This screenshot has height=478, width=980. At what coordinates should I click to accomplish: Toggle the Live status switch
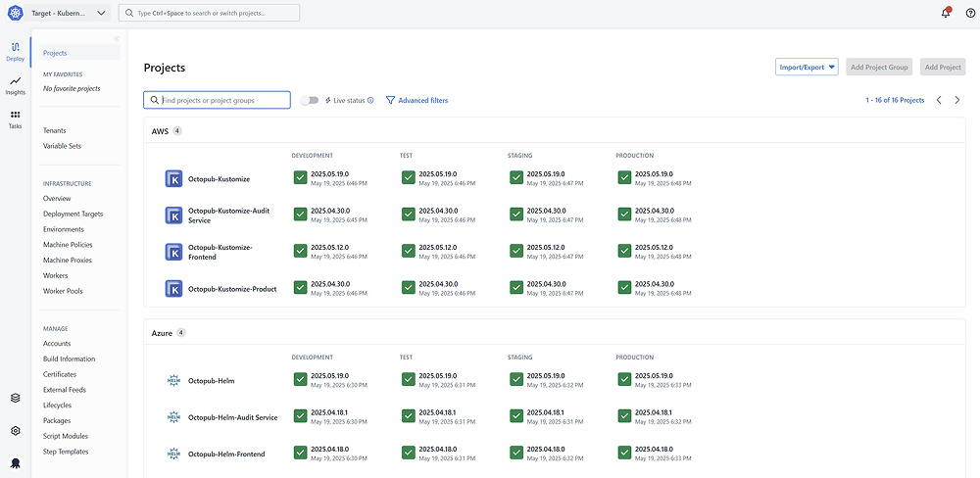(311, 100)
